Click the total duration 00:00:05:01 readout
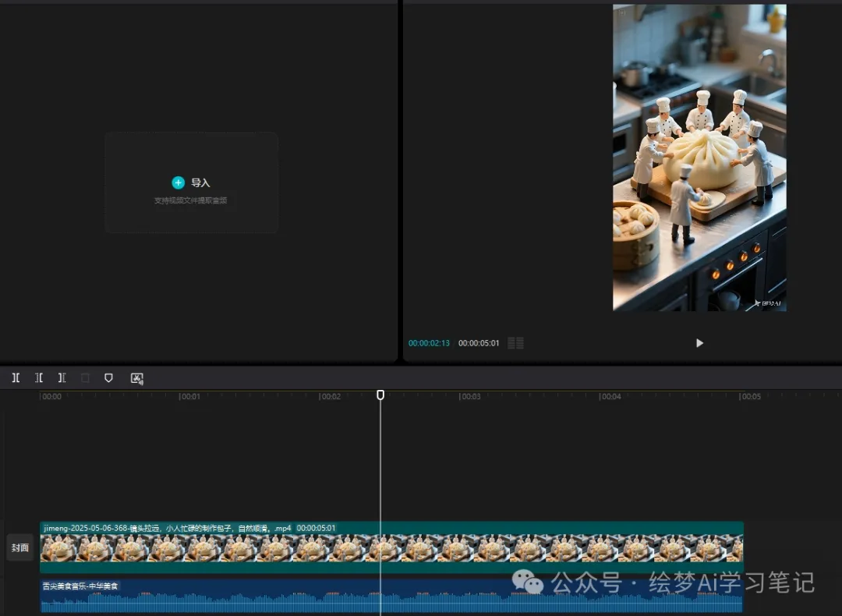Image resolution: width=842 pixels, height=616 pixels. (479, 343)
